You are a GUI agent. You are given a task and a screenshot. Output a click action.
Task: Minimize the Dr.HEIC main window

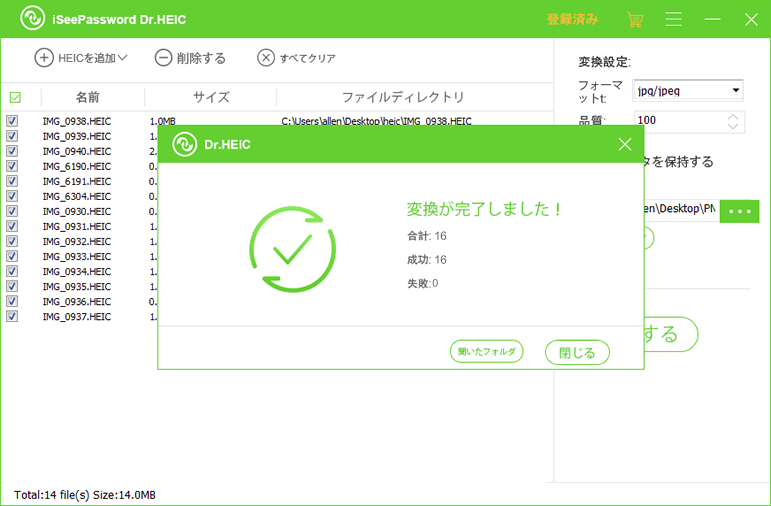[x=712, y=19]
